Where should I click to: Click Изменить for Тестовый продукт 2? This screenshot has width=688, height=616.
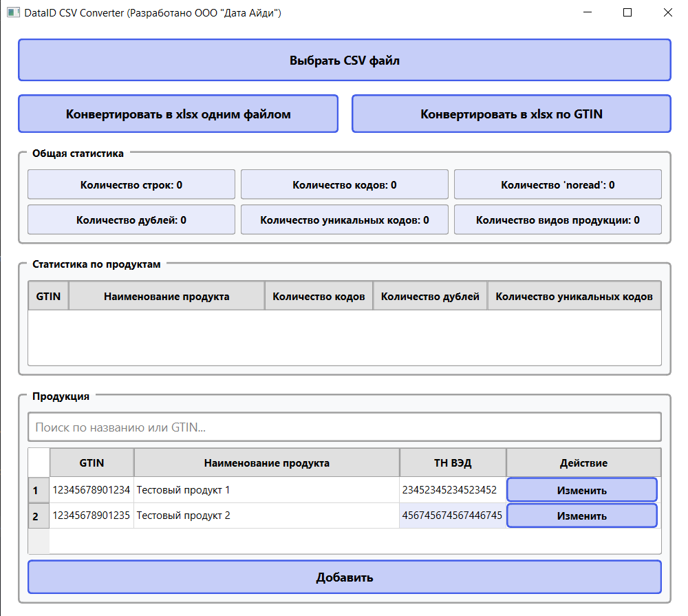click(x=581, y=515)
